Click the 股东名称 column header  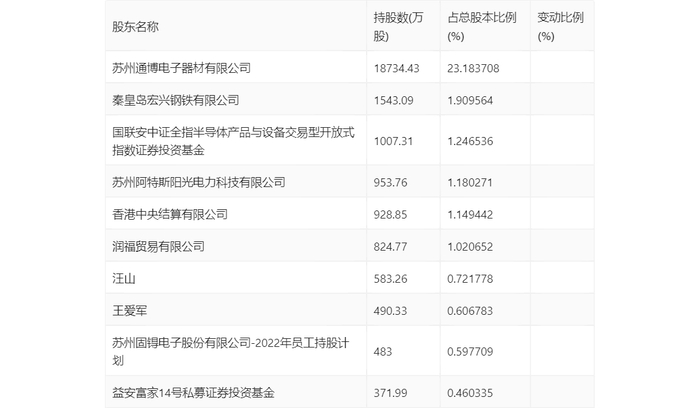tap(135, 27)
